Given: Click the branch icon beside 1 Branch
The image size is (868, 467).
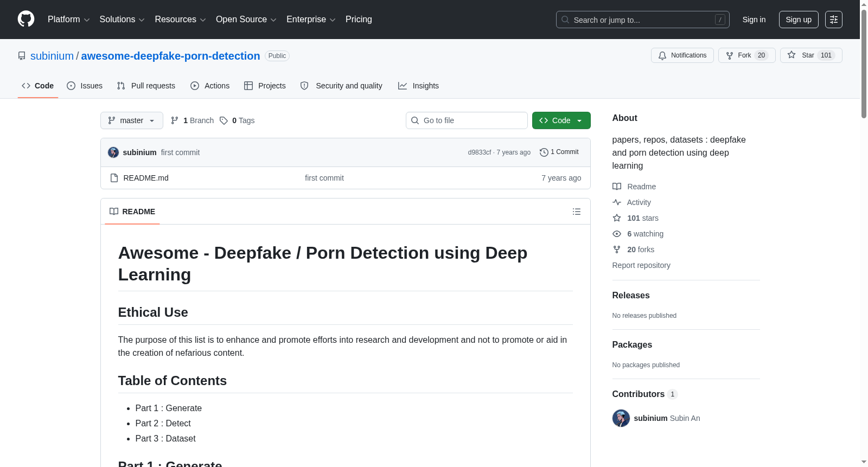Looking at the screenshot, I should pos(175,120).
